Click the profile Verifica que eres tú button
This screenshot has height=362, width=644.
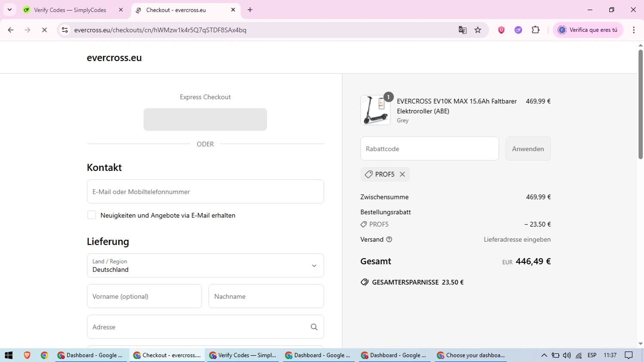point(588,30)
